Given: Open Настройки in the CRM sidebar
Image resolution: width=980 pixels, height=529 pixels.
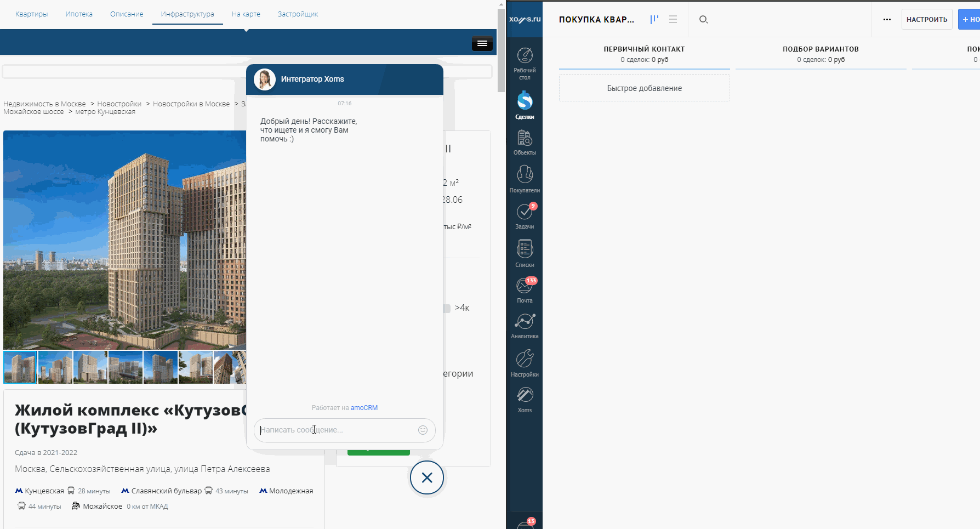Looking at the screenshot, I should coord(525,363).
